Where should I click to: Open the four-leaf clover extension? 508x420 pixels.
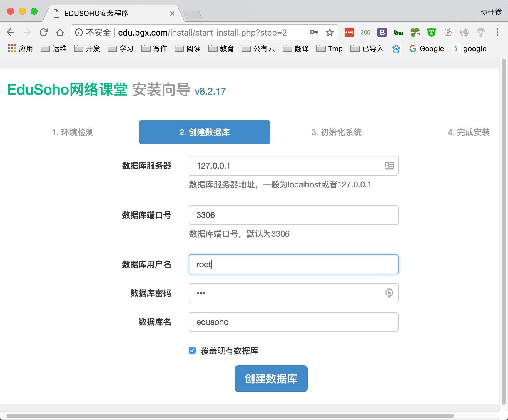tap(415, 32)
